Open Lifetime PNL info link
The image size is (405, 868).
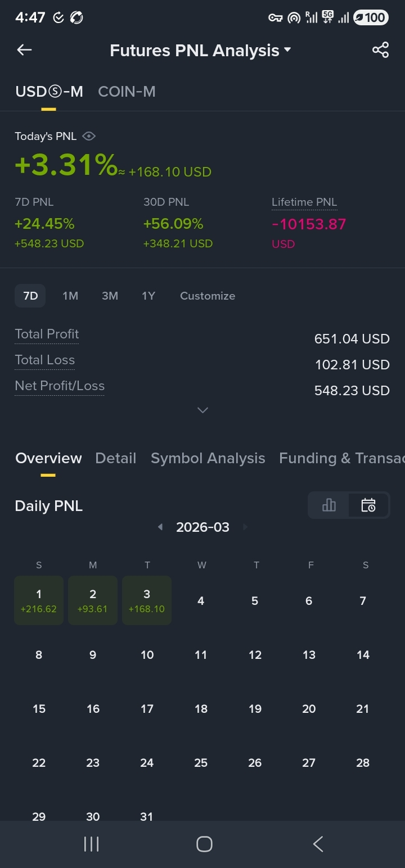(304, 202)
